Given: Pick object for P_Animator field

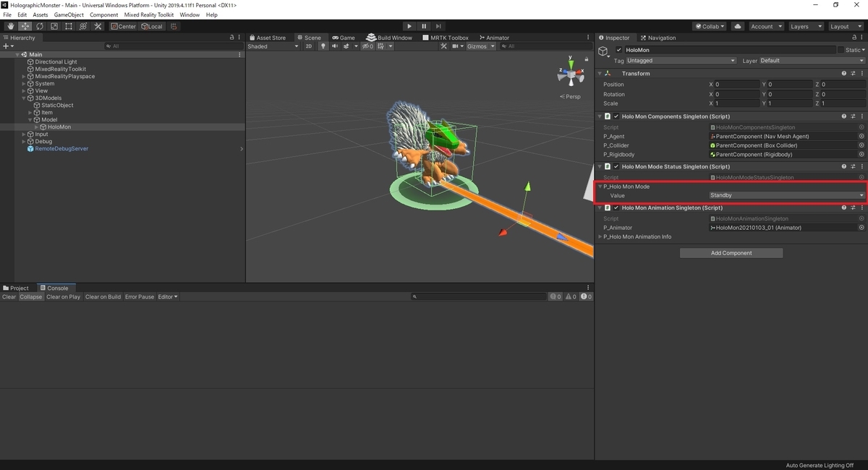Looking at the screenshot, I should (861, 228).
